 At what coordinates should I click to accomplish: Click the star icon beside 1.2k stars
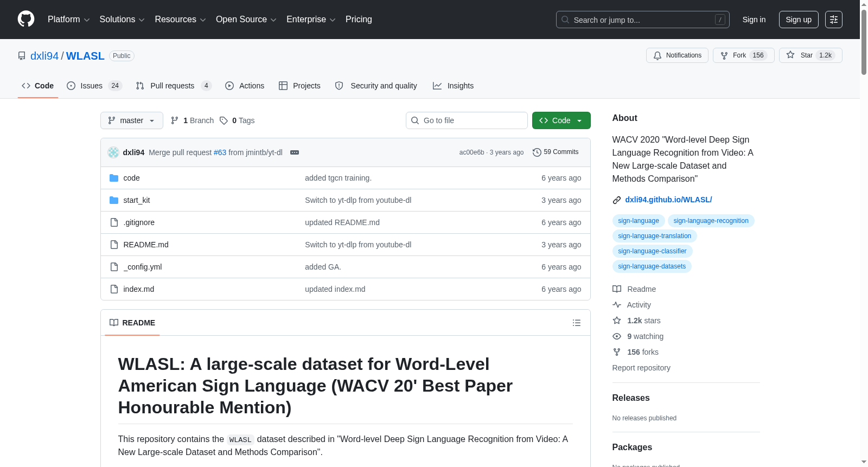(617, 321)
